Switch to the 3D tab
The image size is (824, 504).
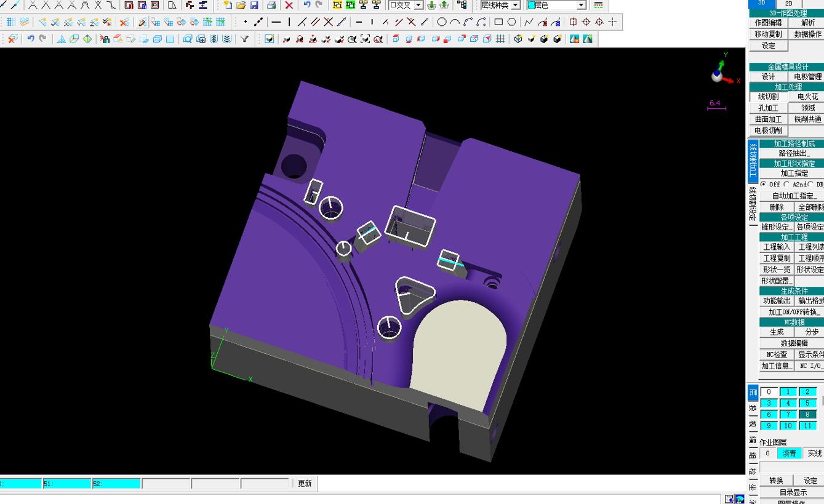pos(762,4)
